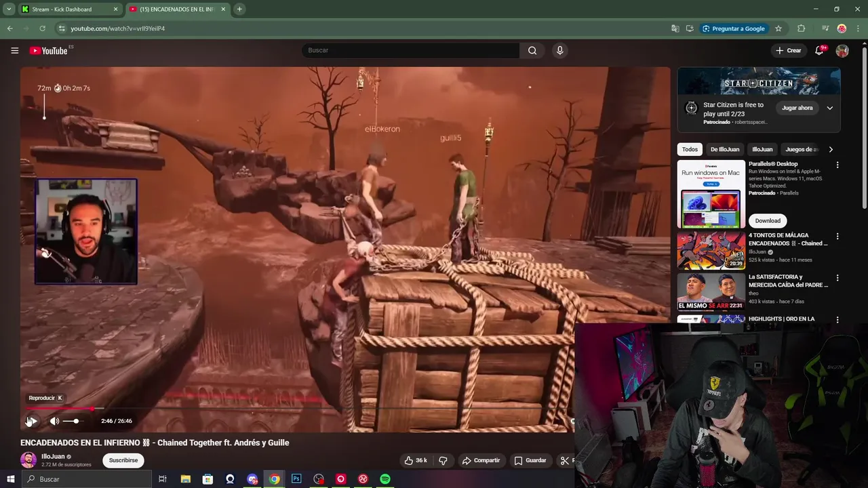The width and height of the screenshot is (868, 488).
Task: Open Windows Start menu
Action: 11,479
